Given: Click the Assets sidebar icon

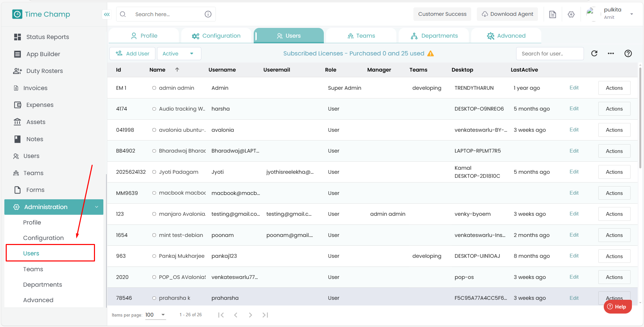Looking at the screenshot, I should click(17, 122).
